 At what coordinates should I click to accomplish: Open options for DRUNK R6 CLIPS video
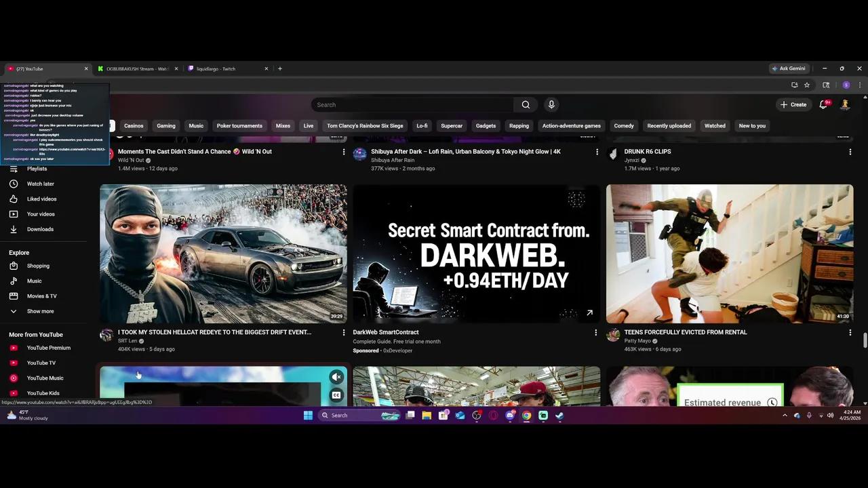tap(850, 152)
